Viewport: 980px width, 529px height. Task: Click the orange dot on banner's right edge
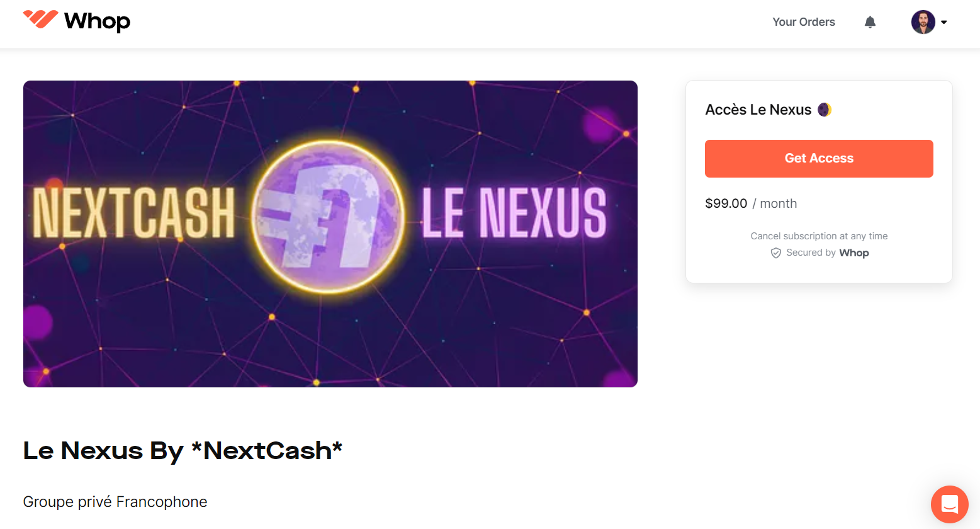[x=626, y=134]
